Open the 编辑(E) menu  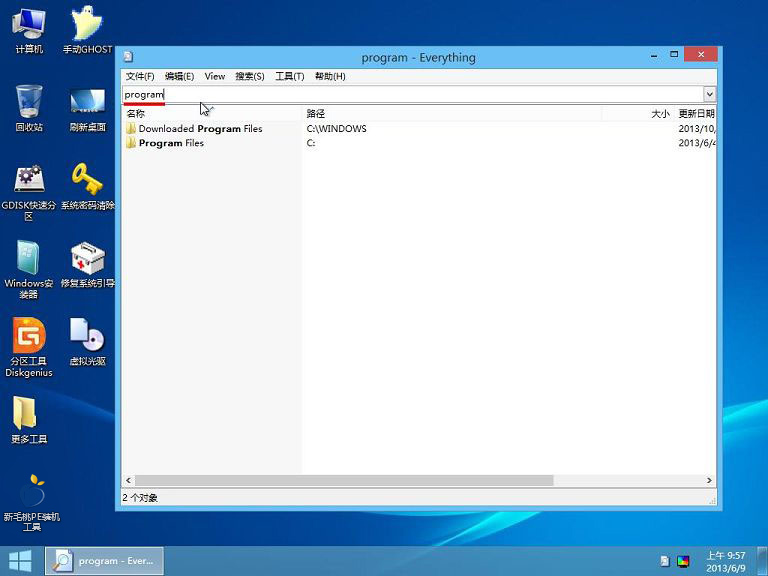click(x=179, y=76)
